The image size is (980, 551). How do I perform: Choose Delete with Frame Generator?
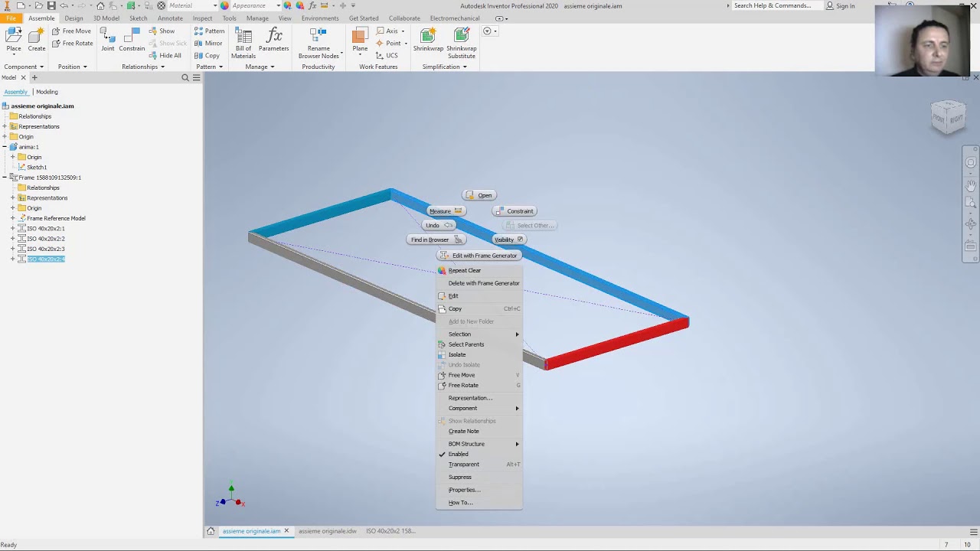tap(479, 283)
